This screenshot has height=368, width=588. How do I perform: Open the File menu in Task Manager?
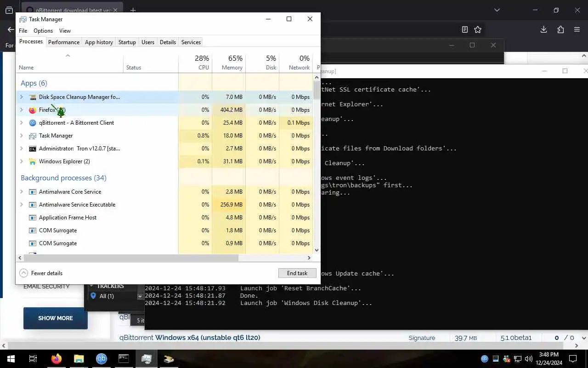[x=23, y=31]
